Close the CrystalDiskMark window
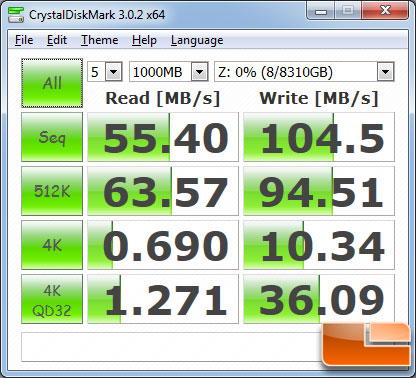 386,11
